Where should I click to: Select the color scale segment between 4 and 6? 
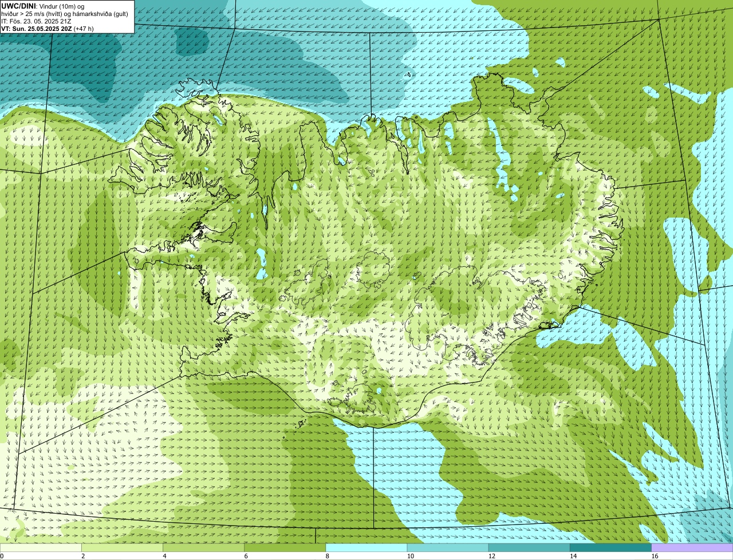(x=204, y=547)
